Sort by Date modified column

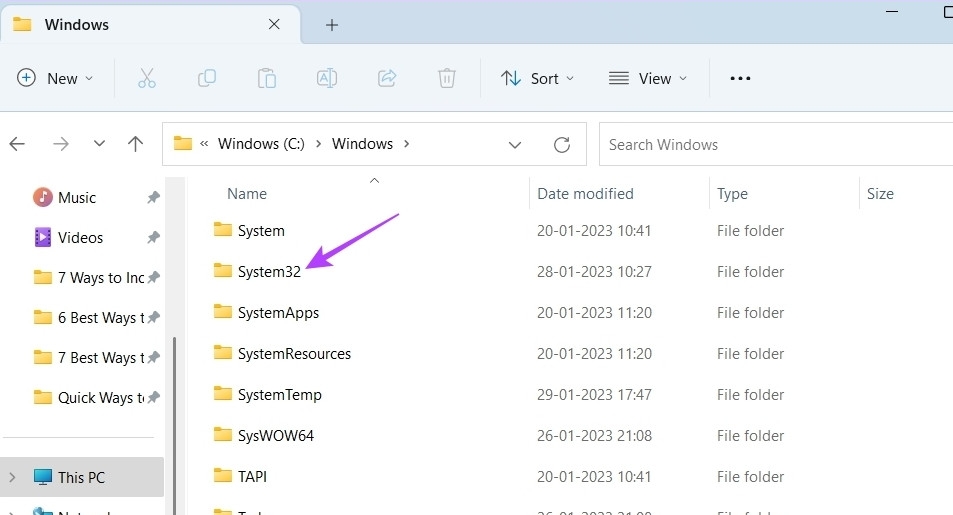(585, 193)
